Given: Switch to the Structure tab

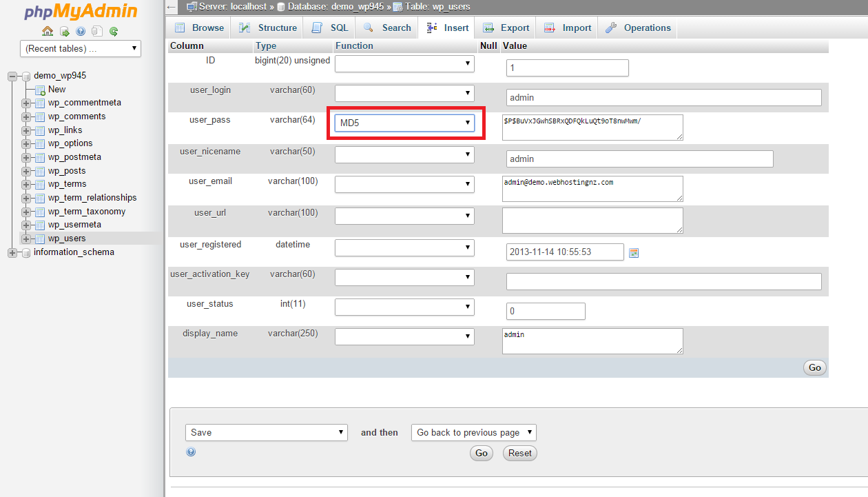Looking at the screenshot, I should [269, 28].
